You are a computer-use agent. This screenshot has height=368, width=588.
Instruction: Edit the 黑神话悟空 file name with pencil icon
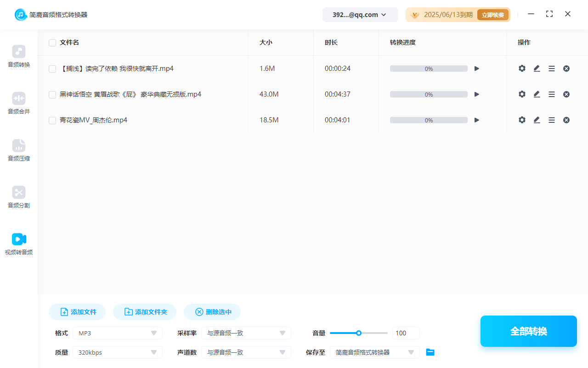tap(537, 94)
